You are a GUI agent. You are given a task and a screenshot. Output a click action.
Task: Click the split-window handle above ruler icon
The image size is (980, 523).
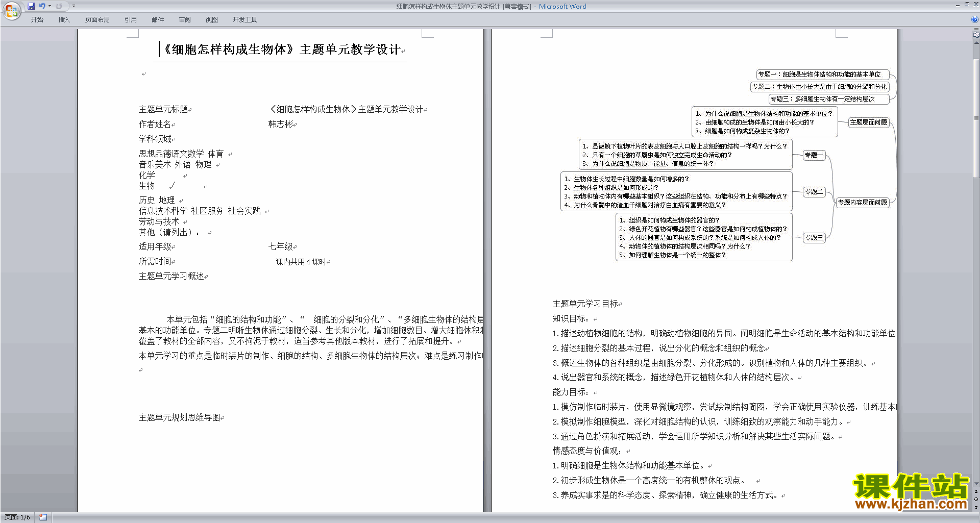[x=976, y=30]
